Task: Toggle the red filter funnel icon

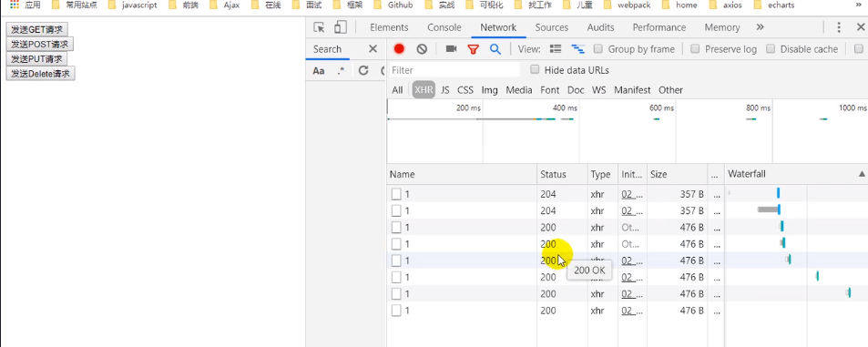Action: [x=473, y=49]
